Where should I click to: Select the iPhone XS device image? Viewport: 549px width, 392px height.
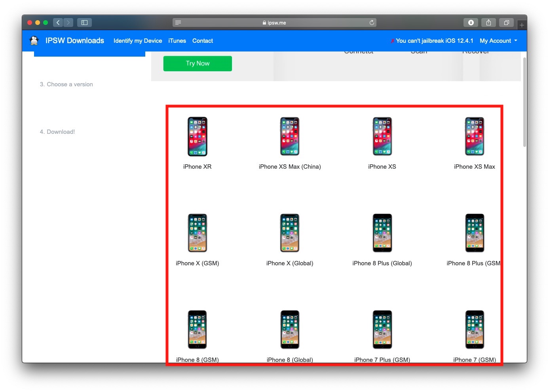point(382,136)
